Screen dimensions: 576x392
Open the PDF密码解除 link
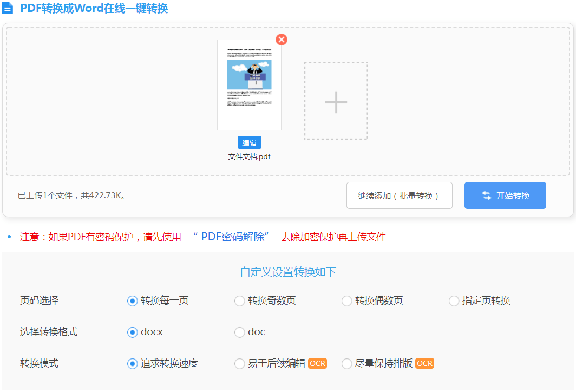(232, 237)
